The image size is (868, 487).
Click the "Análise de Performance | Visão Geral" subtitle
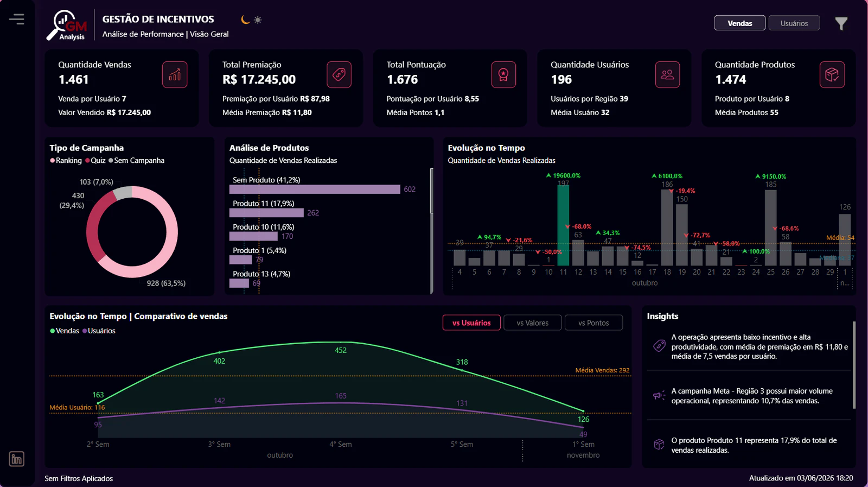point(165,34)
